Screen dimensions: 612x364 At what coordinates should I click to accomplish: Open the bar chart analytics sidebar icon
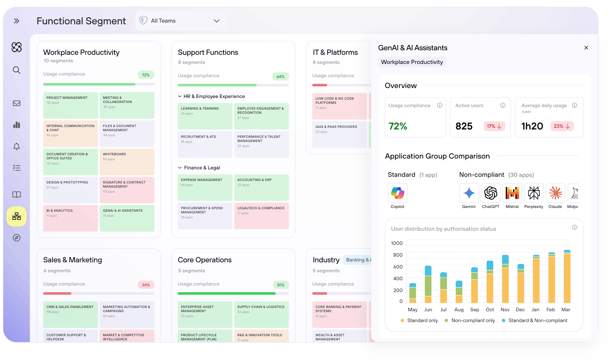(16, 125)
